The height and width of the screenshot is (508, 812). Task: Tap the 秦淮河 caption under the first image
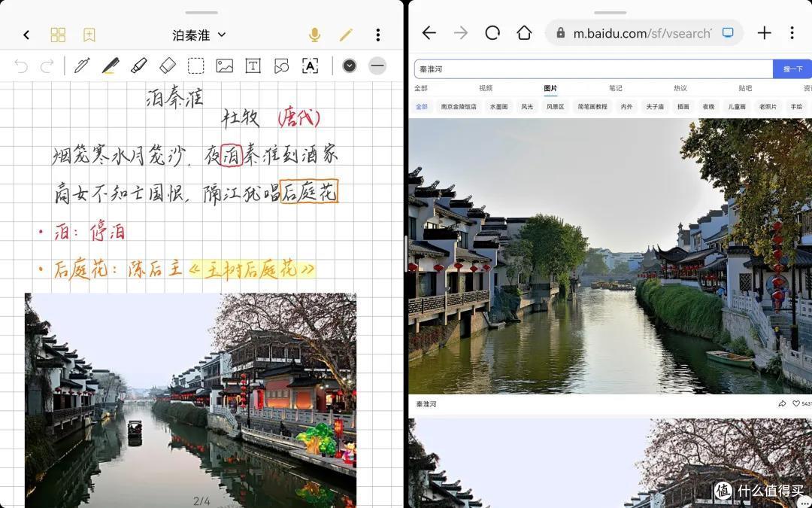[426, 404]
